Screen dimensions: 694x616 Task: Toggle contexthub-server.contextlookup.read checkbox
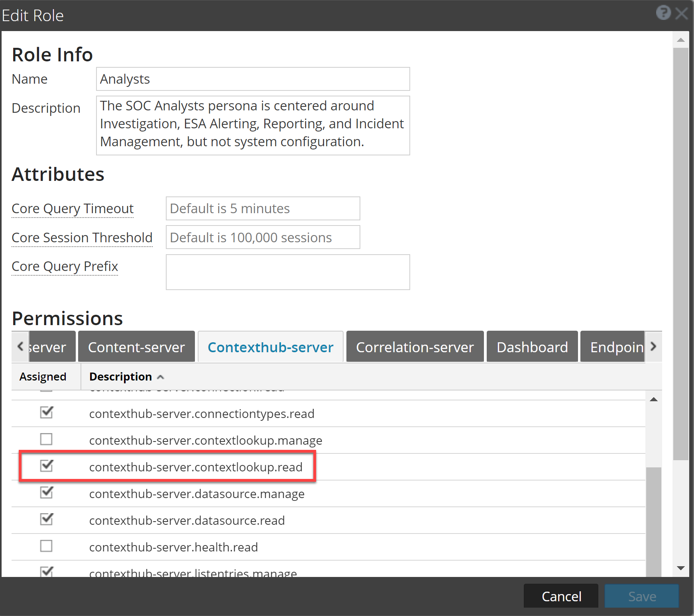point(46,466)
